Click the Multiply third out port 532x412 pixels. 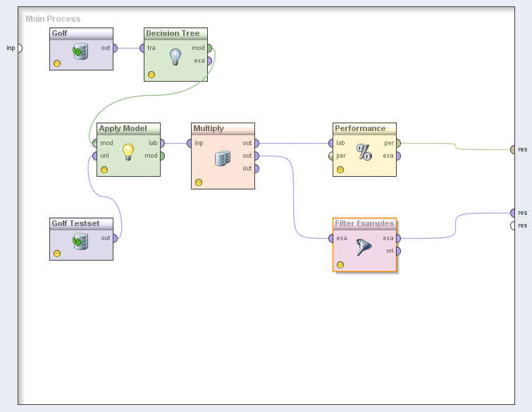[256, 168]
